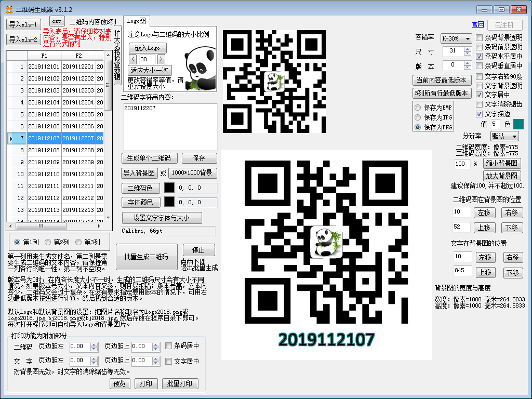Switch to the Logo图 tab
This screenshot has width=532, height=399.
pos(137,21)
